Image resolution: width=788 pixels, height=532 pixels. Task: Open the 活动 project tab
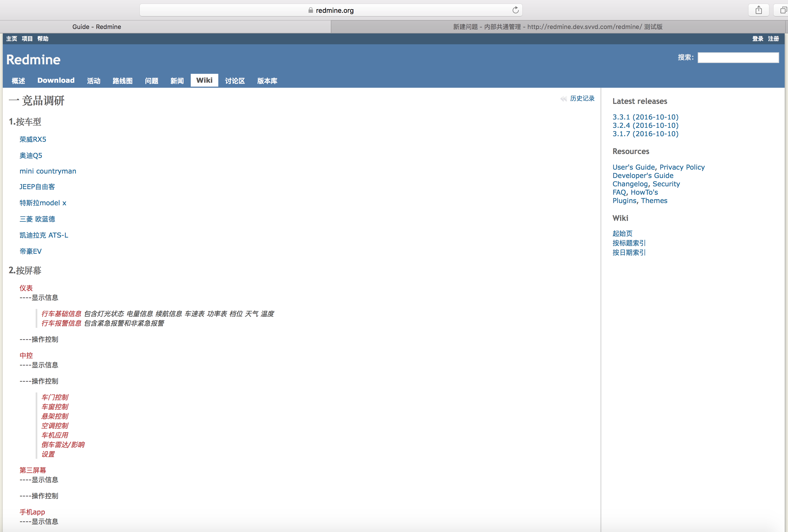(94, 80)
